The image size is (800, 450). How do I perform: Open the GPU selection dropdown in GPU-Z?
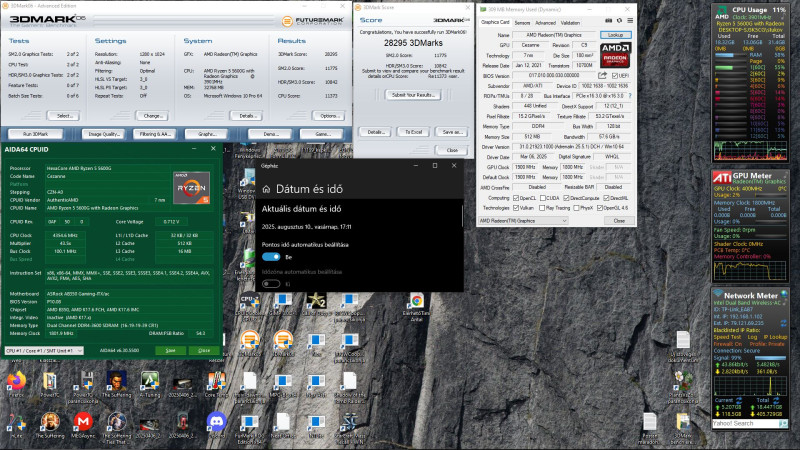(523, 221)
